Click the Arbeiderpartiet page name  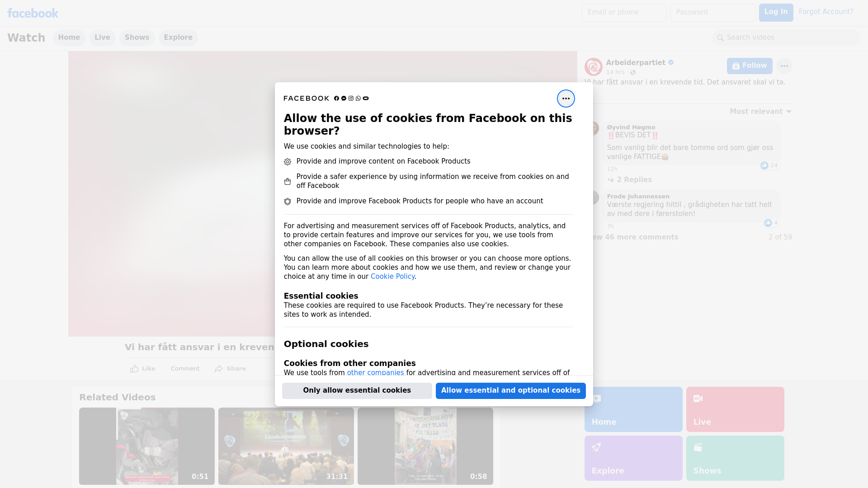(635, 63)
